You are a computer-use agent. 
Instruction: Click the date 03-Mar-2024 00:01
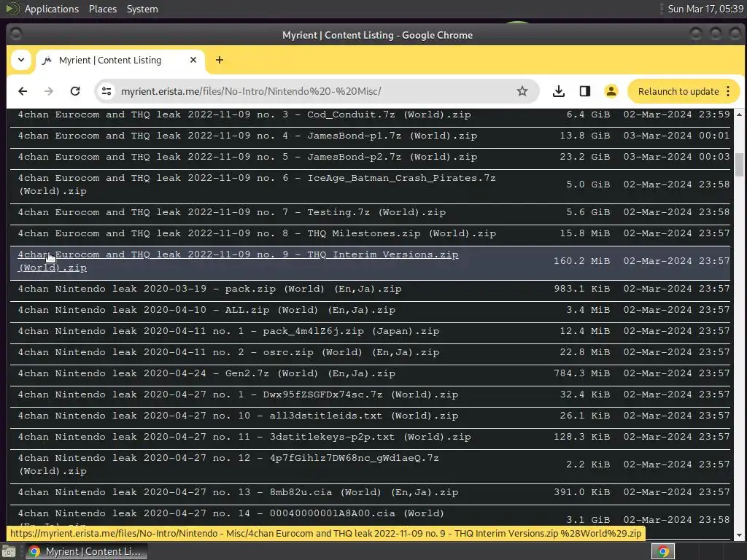coord(676,136)
